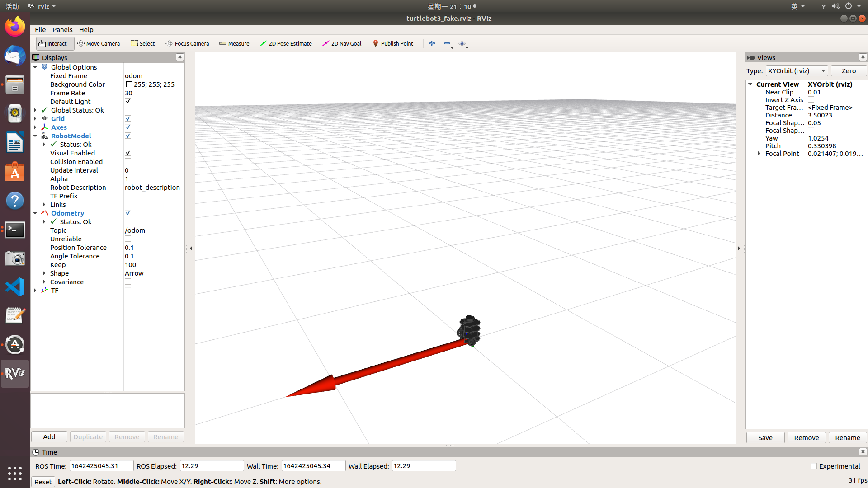Select the Publish Point tool
This screenshot has height=488, width=868.
(393, 43)
